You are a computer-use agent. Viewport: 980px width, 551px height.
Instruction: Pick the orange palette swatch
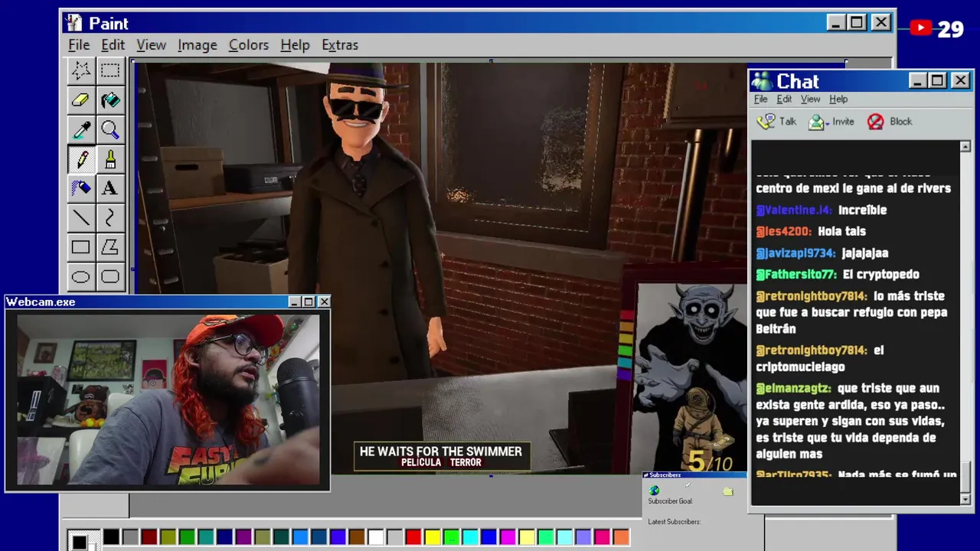click(621, 537)
